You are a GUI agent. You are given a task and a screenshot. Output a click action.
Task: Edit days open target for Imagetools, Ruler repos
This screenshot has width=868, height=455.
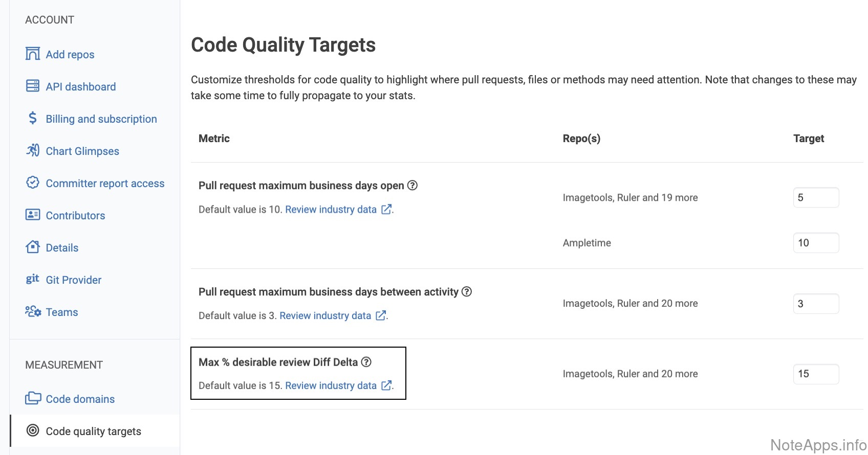tap(815, 198)
